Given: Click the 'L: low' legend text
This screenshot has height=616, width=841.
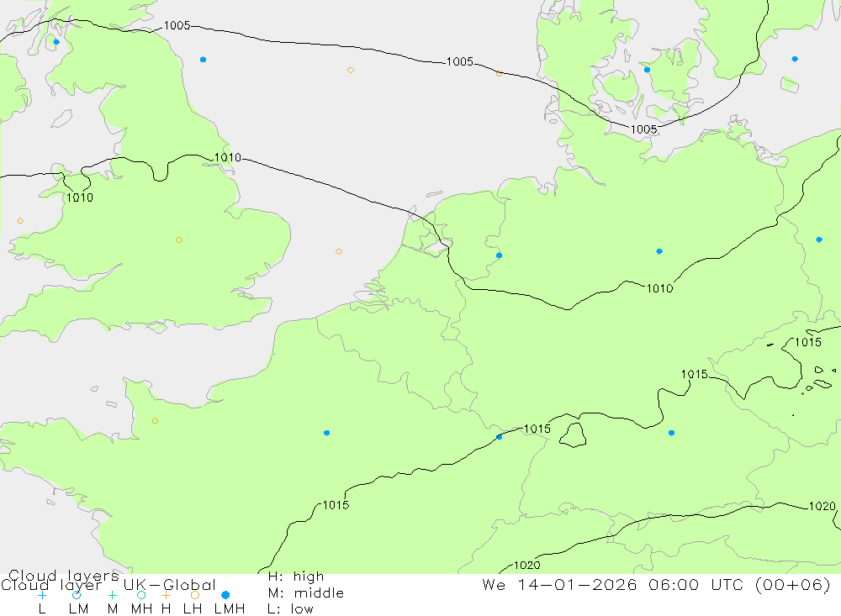Looking at the screenshot, I should [x=290, y=609].
